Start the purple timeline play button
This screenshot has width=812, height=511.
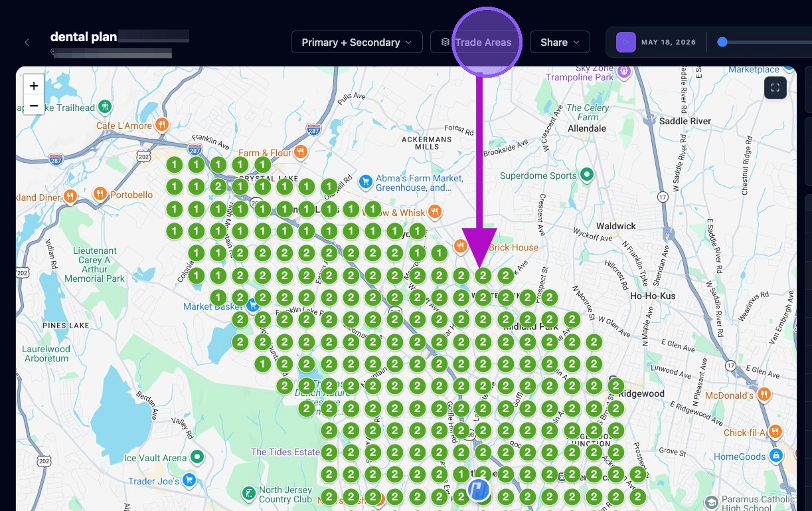coord(626,43)
